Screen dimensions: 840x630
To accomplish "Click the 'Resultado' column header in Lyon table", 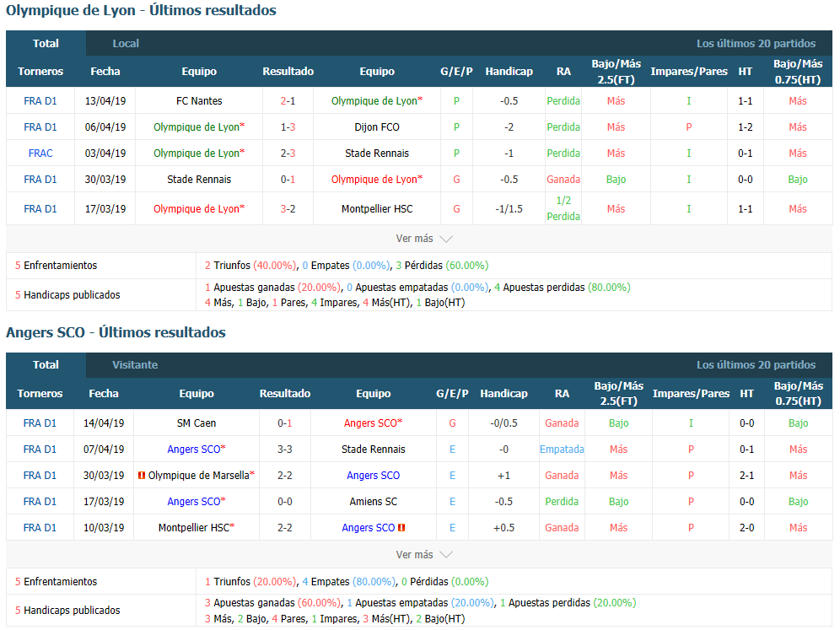I will click(288, 71).
